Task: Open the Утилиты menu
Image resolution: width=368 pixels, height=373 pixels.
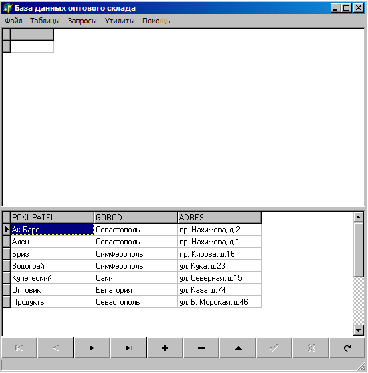Action: click(x=119, y=21)
